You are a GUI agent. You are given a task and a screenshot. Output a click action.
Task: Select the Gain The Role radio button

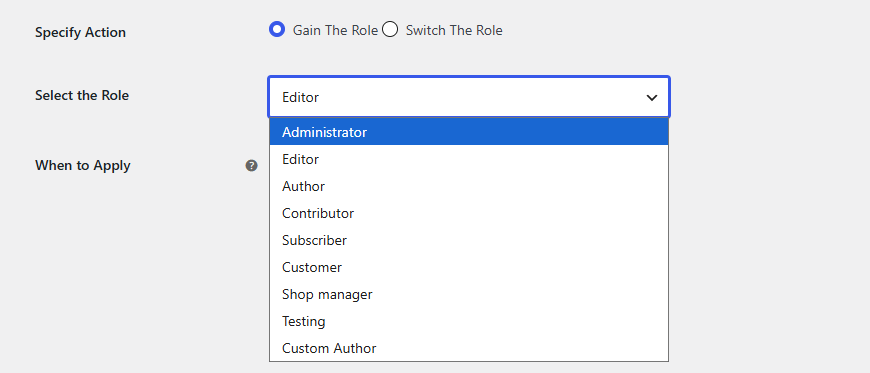coord(277,29)
